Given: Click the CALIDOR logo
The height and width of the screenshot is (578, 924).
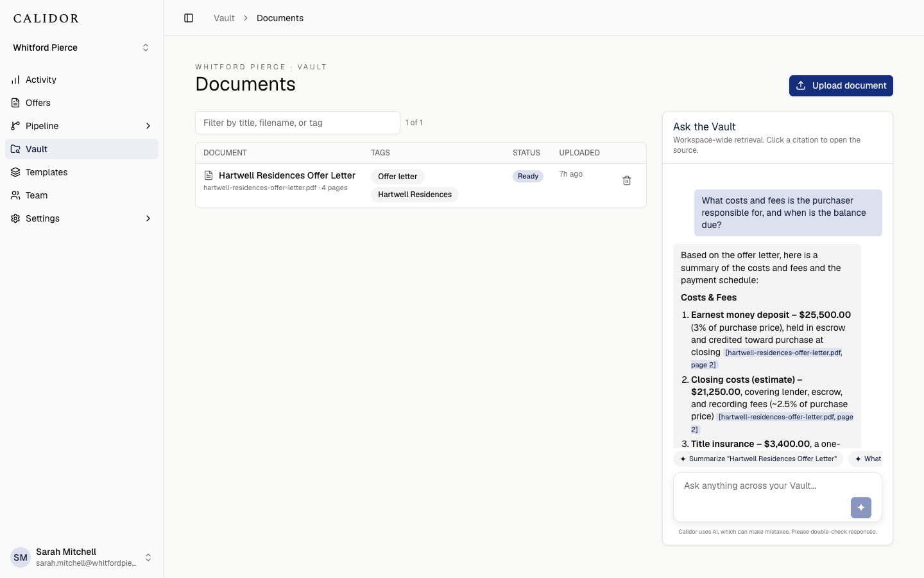Looking at the screenshot, I should (x=46, y=19).
